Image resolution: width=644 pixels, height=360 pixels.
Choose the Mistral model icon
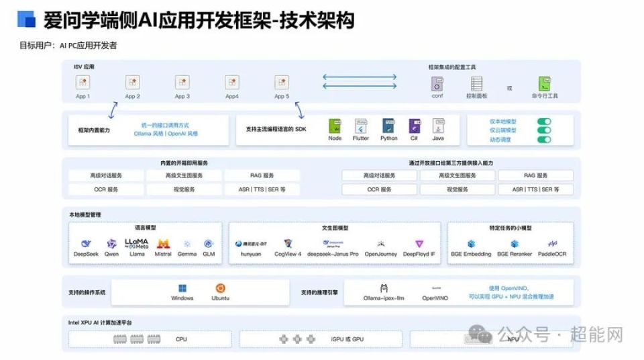click(163, 244)
